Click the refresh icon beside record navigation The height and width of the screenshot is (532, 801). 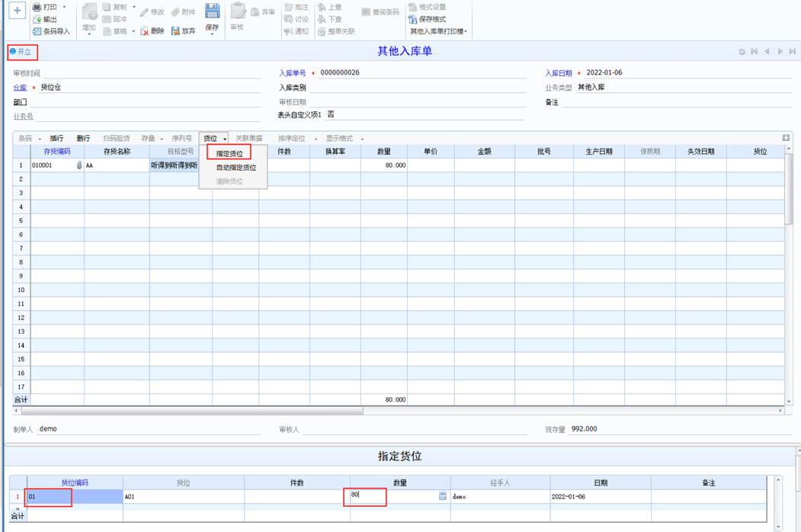(742, 52)
